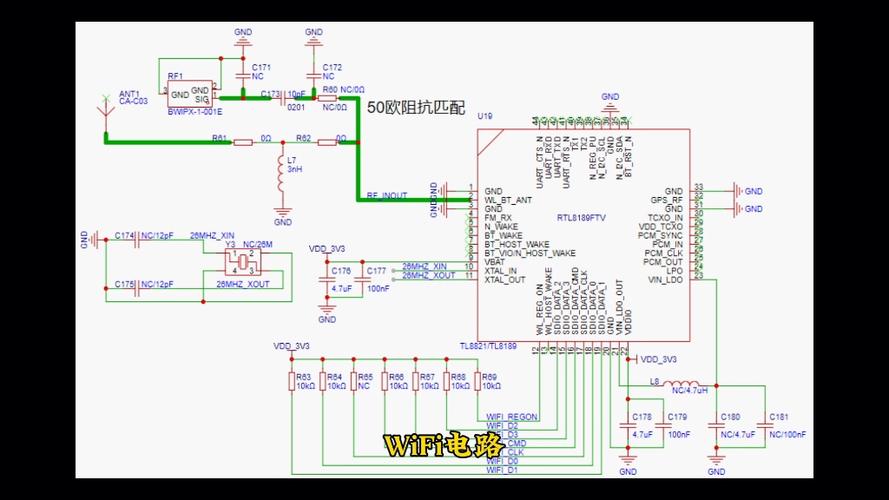889x500 pixels.
Task: Select the NC/100nF value of C181
Action: click(x=787, y=435)
